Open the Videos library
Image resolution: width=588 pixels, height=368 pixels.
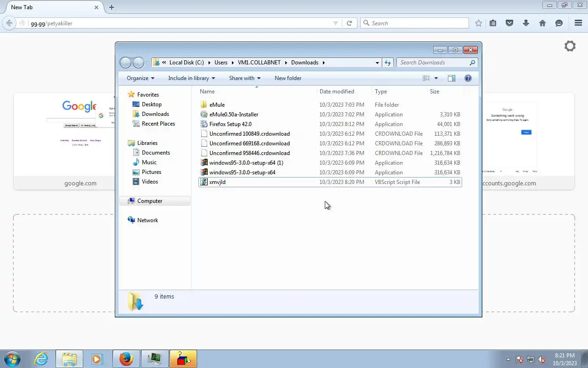coord(150,182)
